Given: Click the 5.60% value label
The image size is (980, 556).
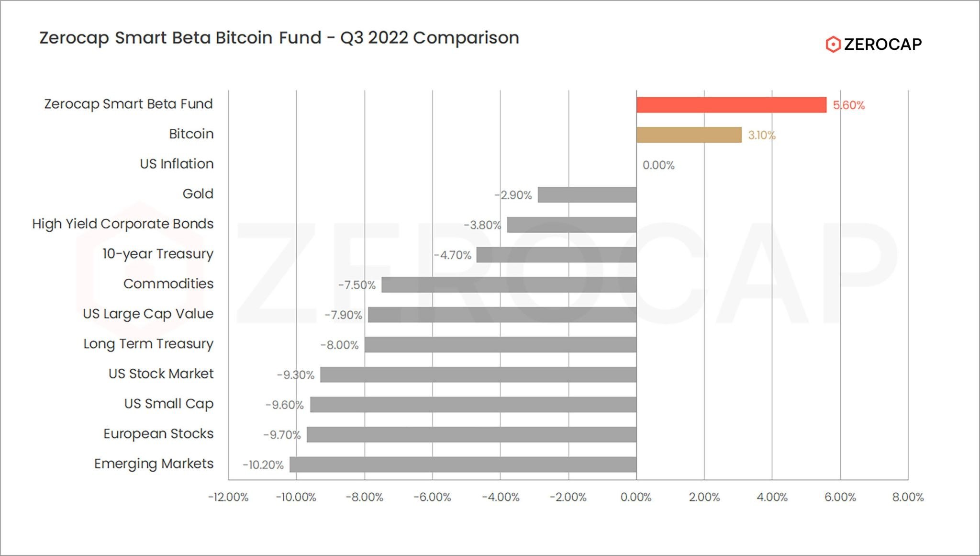Looking at the screenshot, I should click(849, 105).
